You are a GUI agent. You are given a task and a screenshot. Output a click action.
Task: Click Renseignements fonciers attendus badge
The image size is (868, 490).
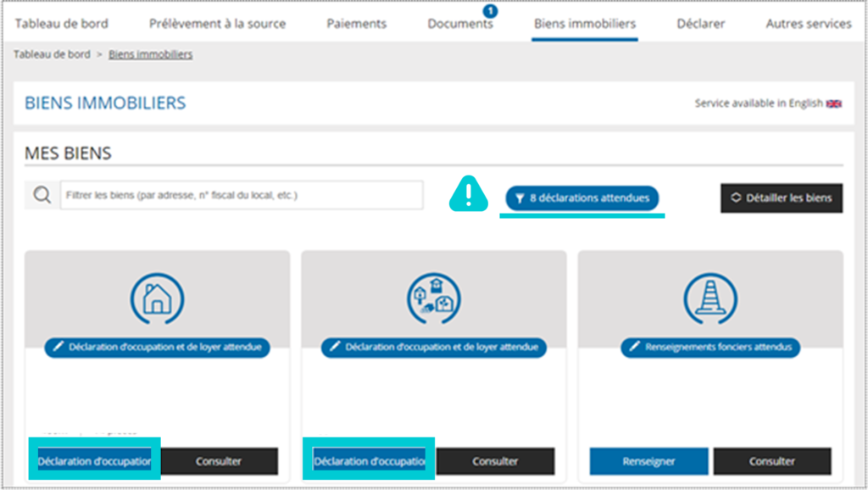pos(710,347)
